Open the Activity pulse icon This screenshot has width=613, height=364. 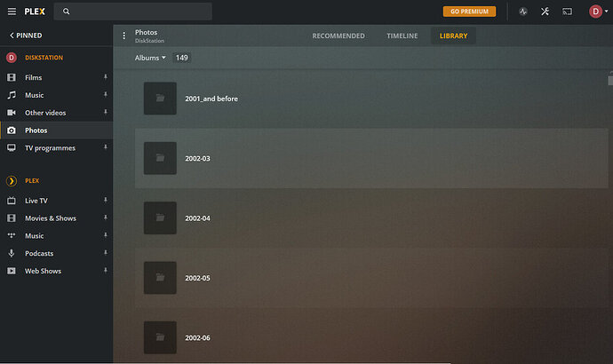coord(522,12)
